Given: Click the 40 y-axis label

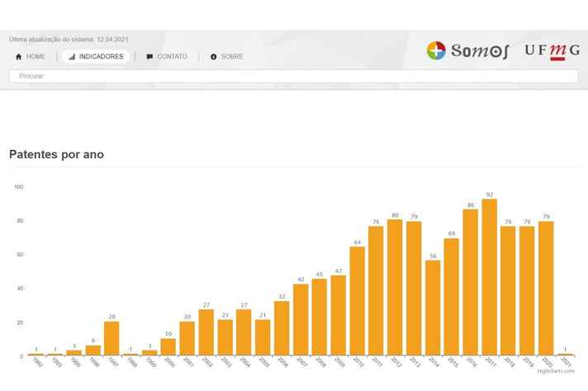Looking at the screenshot, I should (x=20, y=289).
